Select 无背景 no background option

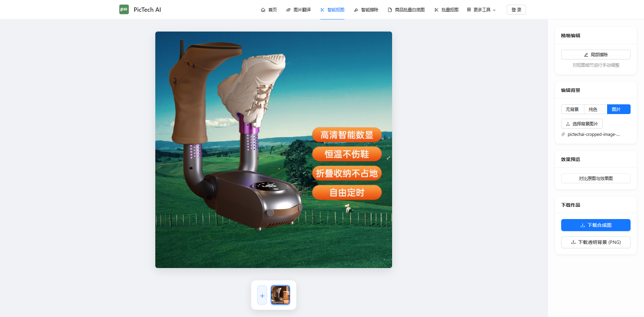tap(572, 109)
